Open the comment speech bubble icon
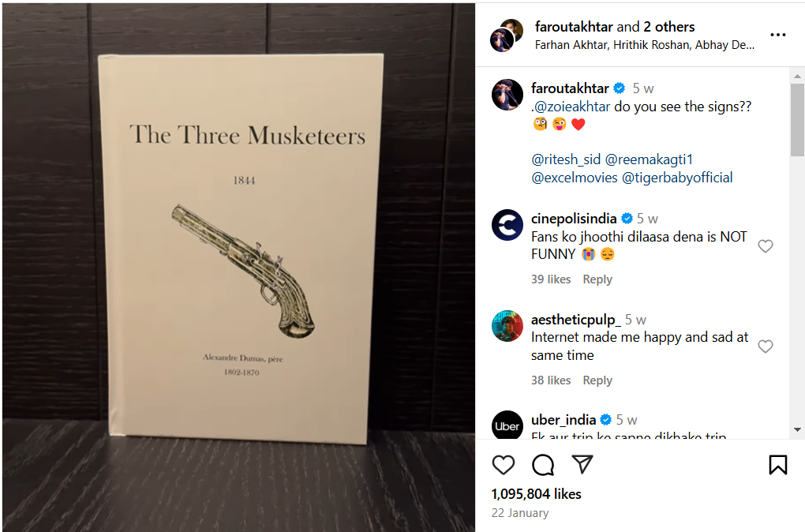805x532 pixels. [x=543, y=465]
